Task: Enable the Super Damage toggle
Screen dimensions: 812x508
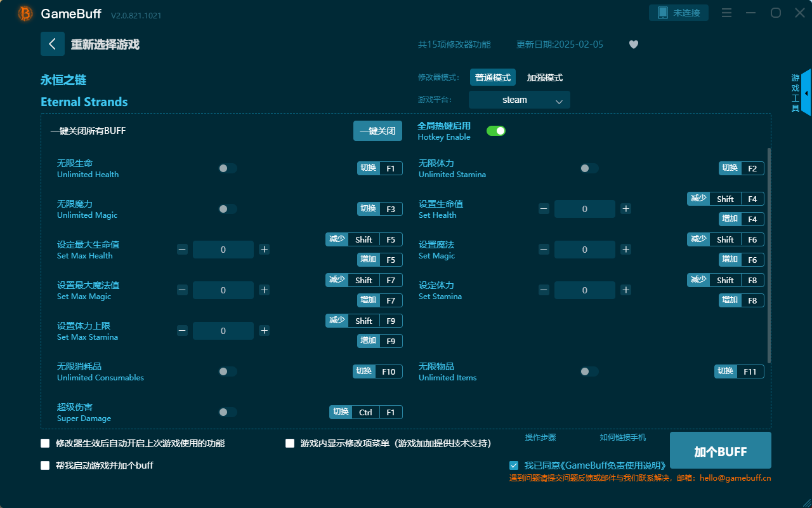Action: click(x=228, y=412)
